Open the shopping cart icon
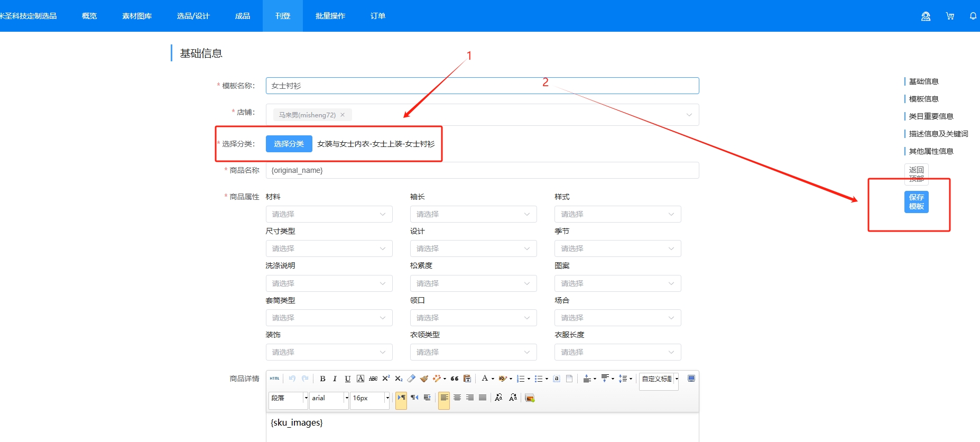 tap(950, 16)
